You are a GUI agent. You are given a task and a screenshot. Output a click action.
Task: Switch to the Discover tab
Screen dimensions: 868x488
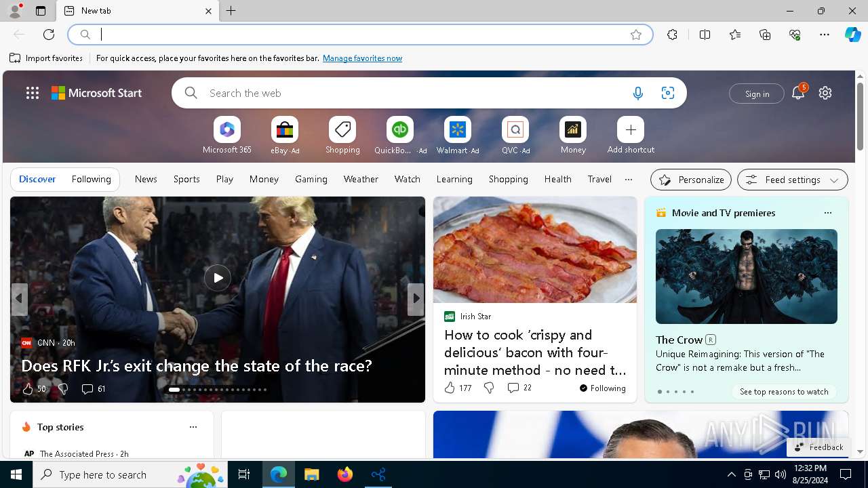point(37,179)
